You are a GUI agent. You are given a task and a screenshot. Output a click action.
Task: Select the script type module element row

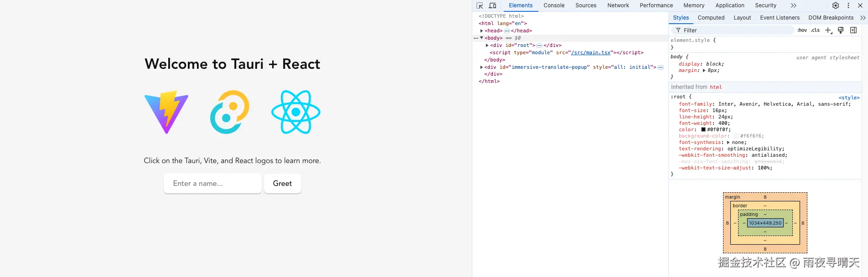567,52
